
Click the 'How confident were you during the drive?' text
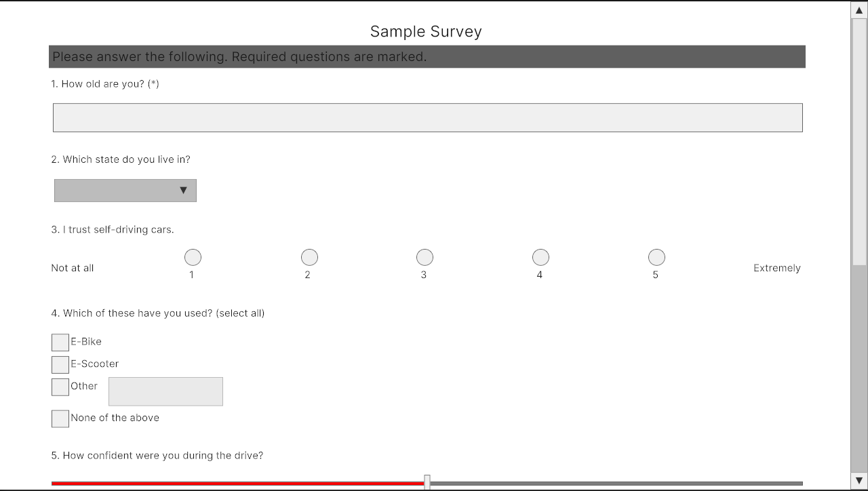pos(157,456)
